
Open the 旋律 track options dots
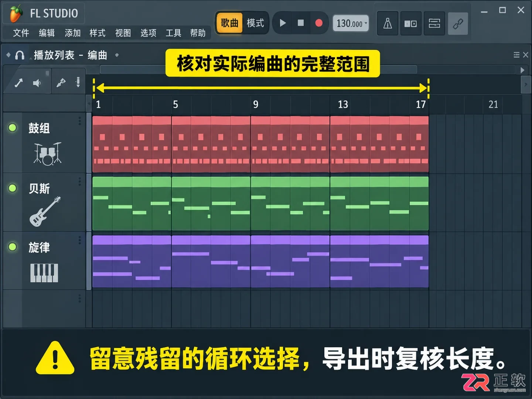(x=79, y=240)
